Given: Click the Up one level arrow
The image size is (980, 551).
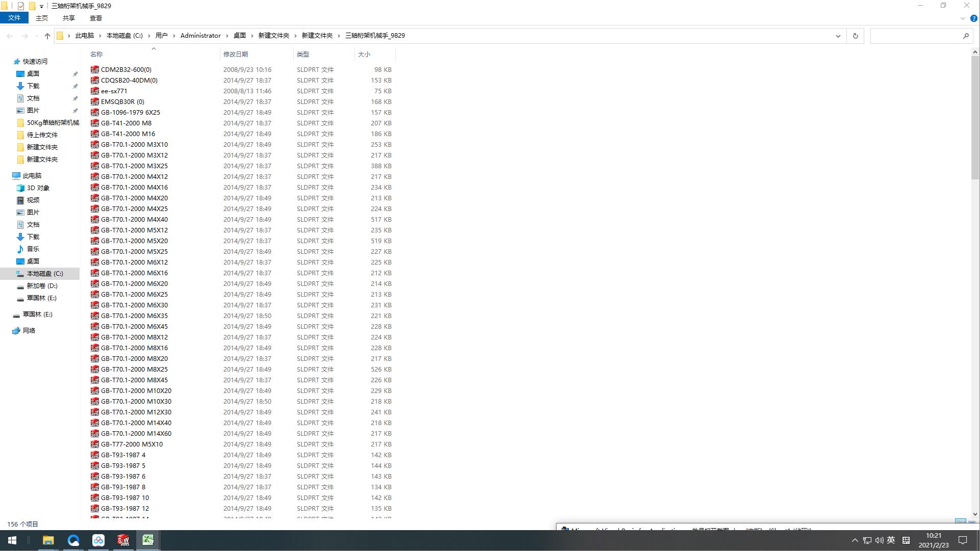Looking at the screenshot, I should click(47, 36).
